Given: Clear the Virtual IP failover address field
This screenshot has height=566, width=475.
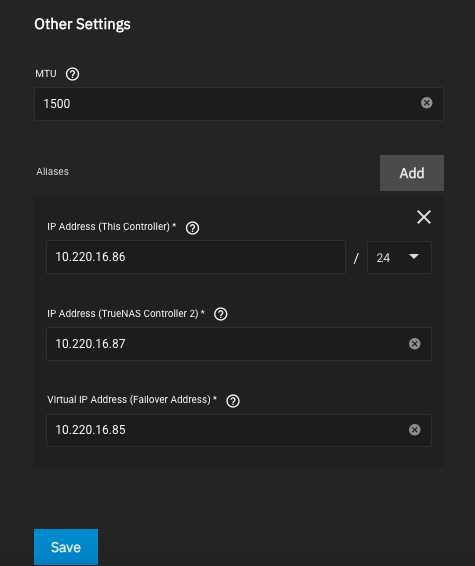Looking at the screenshot, I should (415, 430).
